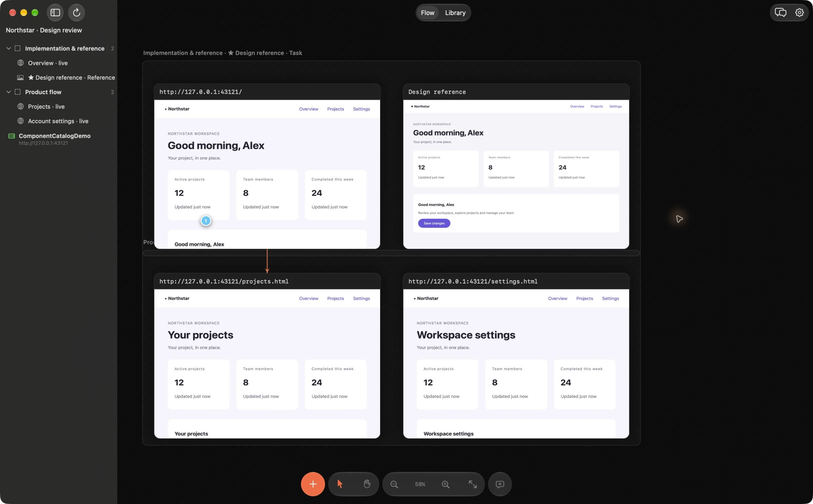The height and width of the screenshot is (504, 813).
Task: Click the reload refresh icon
Action: tap(77, 13)
